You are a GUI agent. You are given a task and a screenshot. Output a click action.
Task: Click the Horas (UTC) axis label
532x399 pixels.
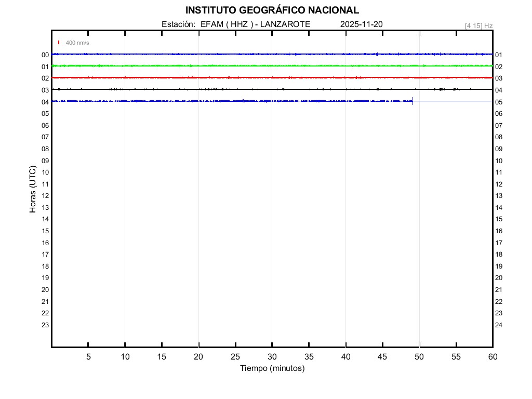point(33,190)
